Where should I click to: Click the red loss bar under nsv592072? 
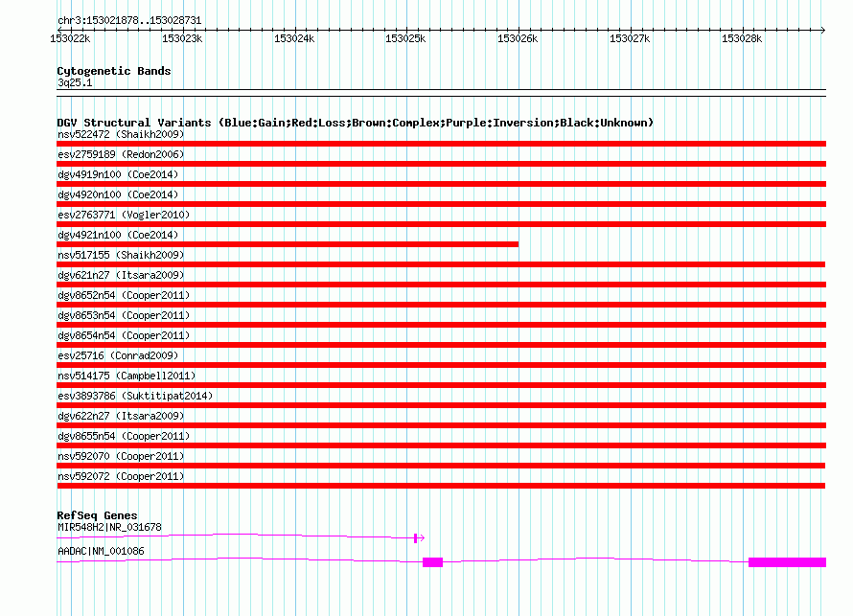coord(441,486)
